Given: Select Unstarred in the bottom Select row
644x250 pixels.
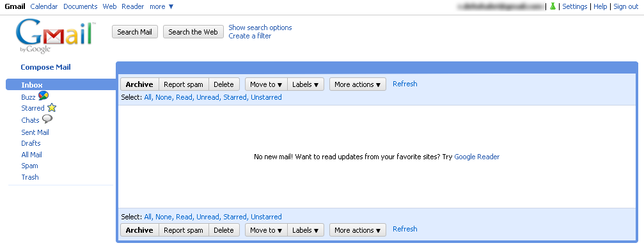Looking at the screenshot, I should tap(266, 217).
